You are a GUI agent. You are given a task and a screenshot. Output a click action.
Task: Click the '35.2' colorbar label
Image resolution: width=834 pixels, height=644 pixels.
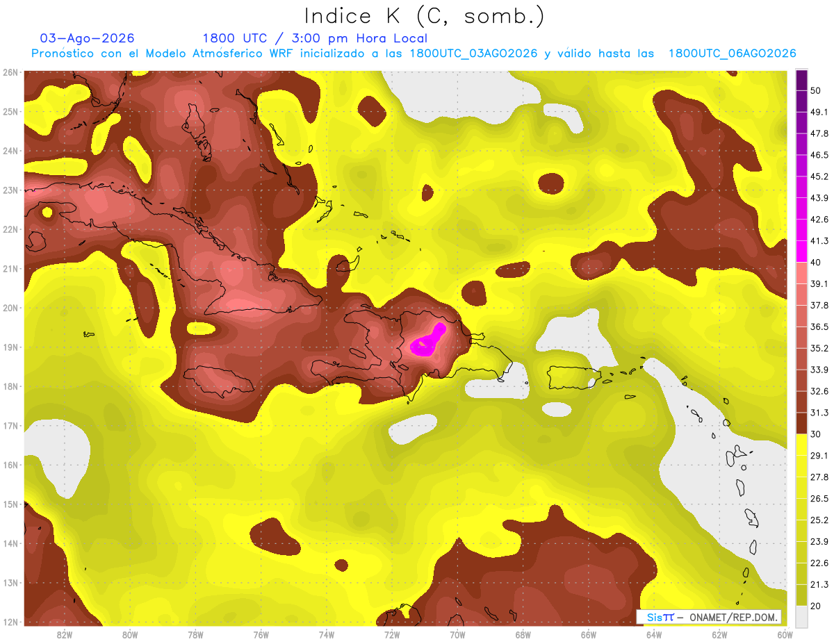819,348
